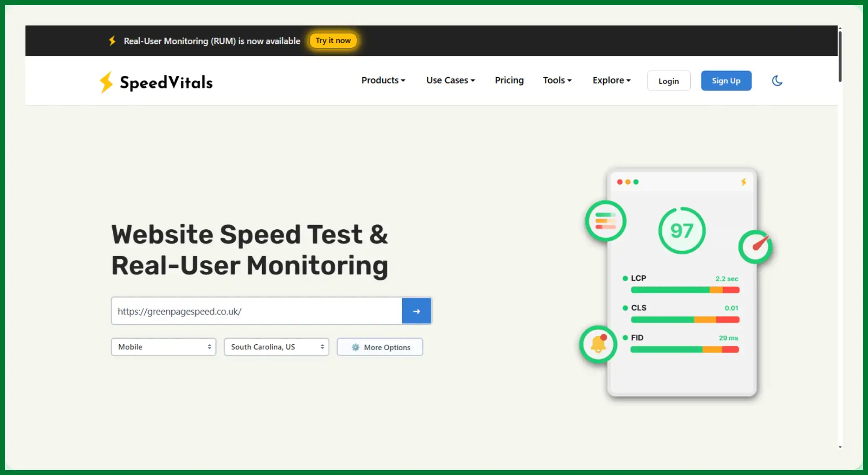Click the gear icon in More Options
The width and height of the screenshot is (868, 475).
point(355,347)
